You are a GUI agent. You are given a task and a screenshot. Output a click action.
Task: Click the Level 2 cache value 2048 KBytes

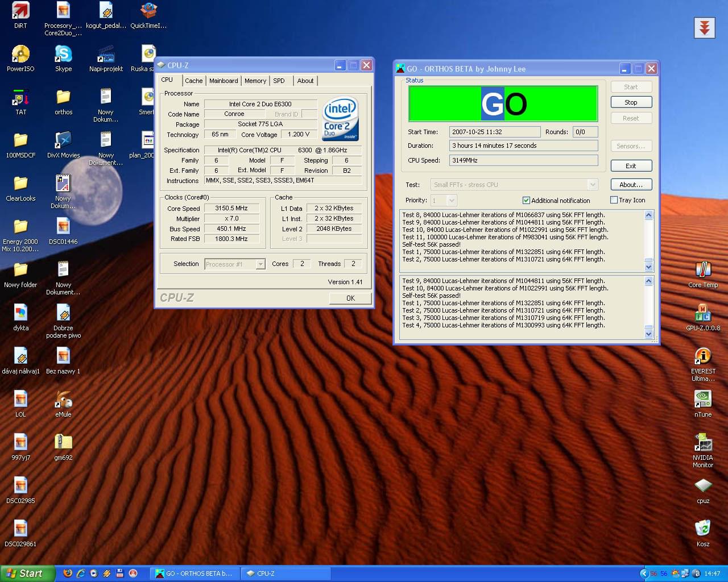coord(334,228)
